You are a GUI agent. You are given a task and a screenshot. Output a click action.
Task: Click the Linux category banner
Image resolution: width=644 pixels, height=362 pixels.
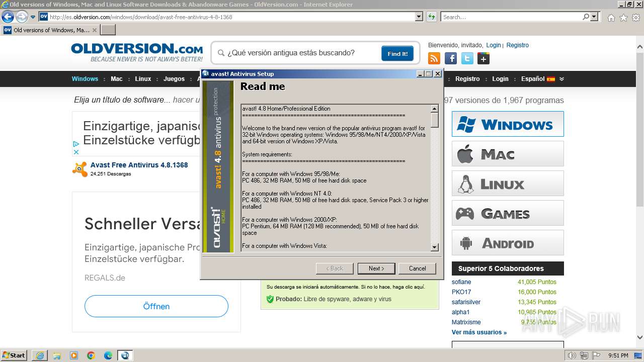pos(508,183)
